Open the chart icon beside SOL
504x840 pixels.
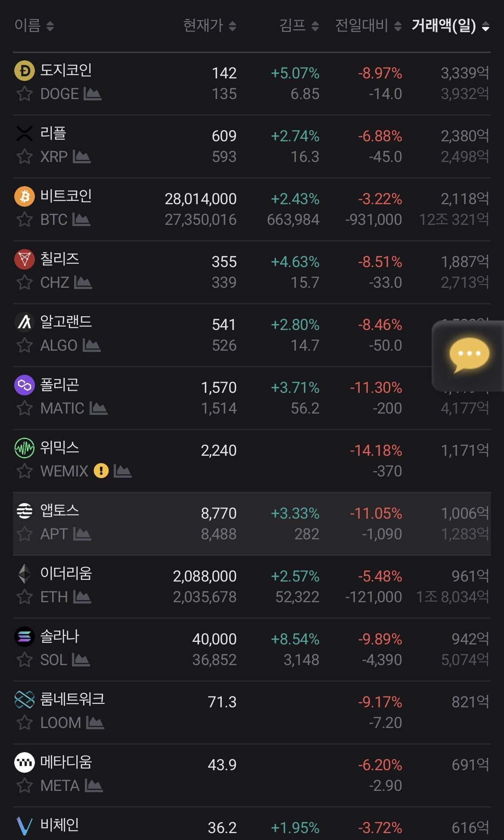click(x=81, y=660)
